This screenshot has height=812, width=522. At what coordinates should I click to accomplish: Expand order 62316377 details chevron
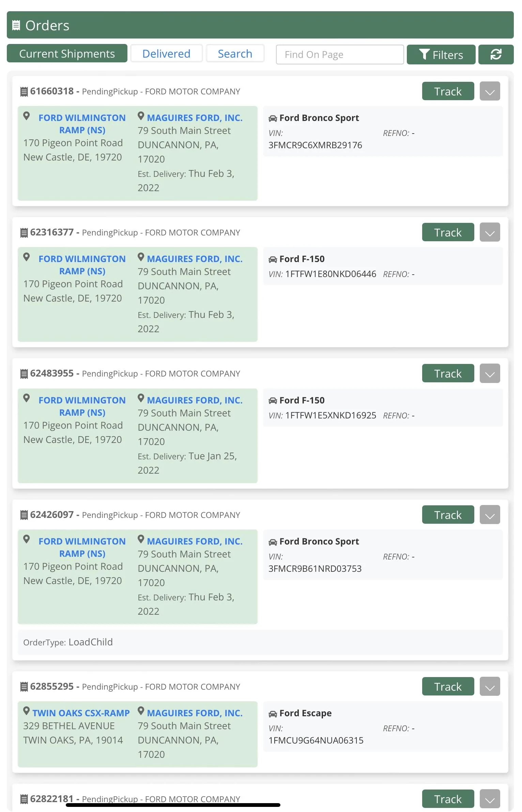click(490, 232)
